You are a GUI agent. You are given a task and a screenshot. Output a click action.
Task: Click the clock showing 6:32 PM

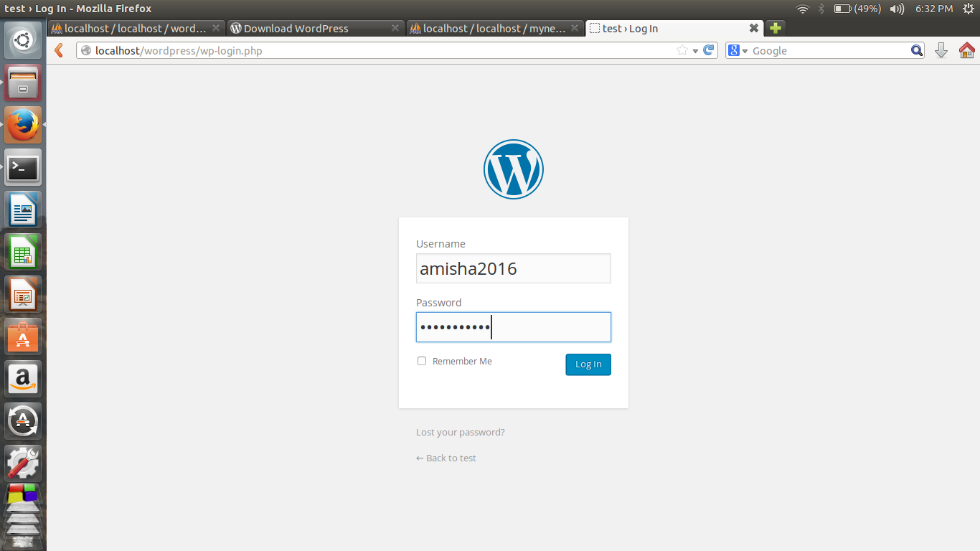(x=934, y=9)
